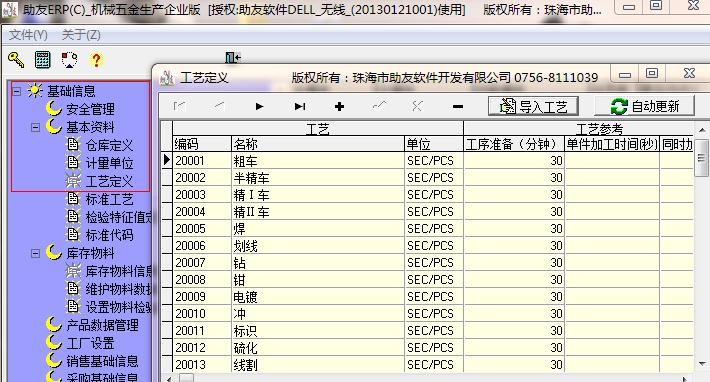Click the 导入工艺 import button
Screen dimensions: 710x382
tap(533, 106)
